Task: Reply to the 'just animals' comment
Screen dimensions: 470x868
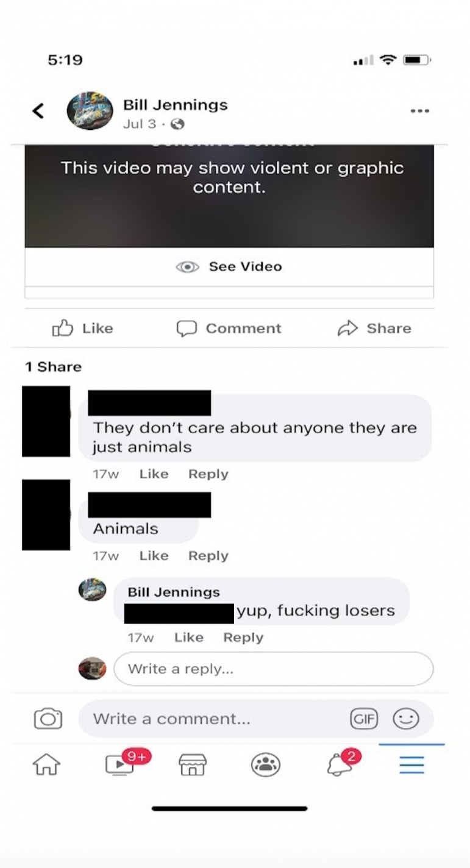Action: point(208,474)
